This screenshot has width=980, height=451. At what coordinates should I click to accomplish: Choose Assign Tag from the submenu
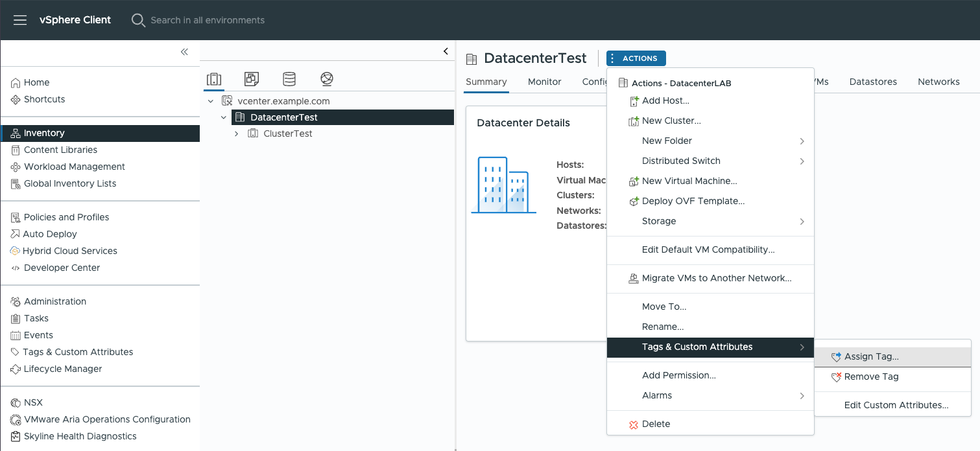coord(871,356)
